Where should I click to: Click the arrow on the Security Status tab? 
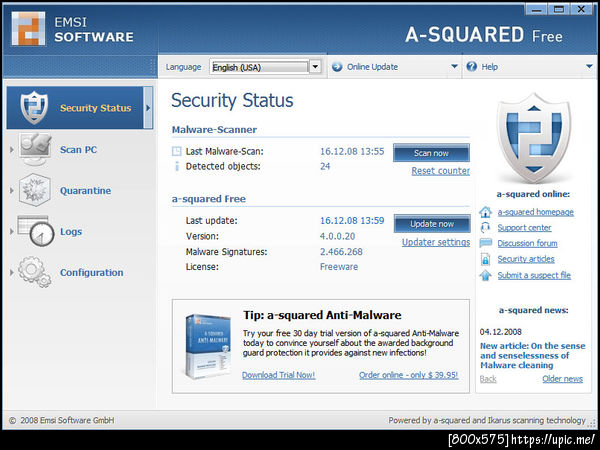(x=148, y=108)
